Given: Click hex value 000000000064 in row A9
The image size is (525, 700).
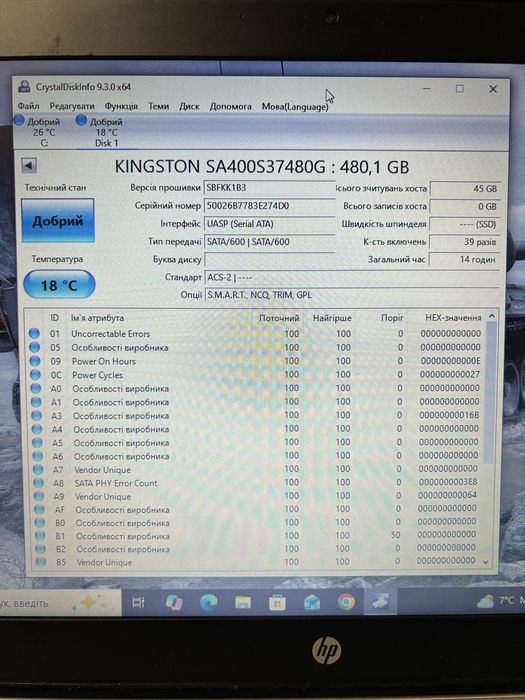Looking at the screenshot, I should (x=447, y=495).
